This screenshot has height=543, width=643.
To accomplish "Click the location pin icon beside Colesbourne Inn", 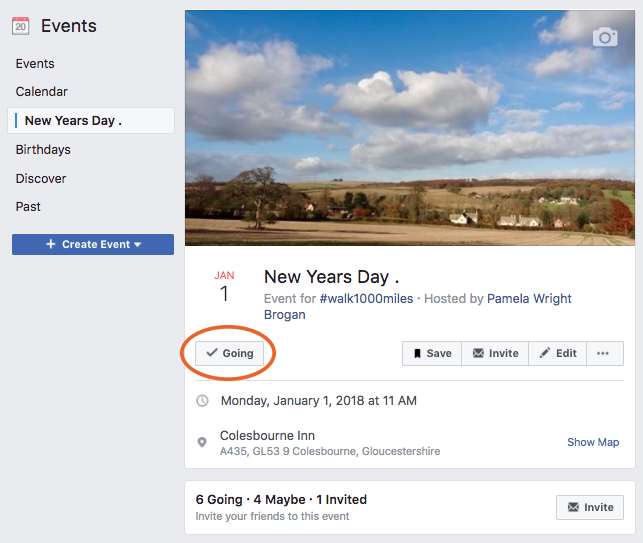I will pos(202,442).
